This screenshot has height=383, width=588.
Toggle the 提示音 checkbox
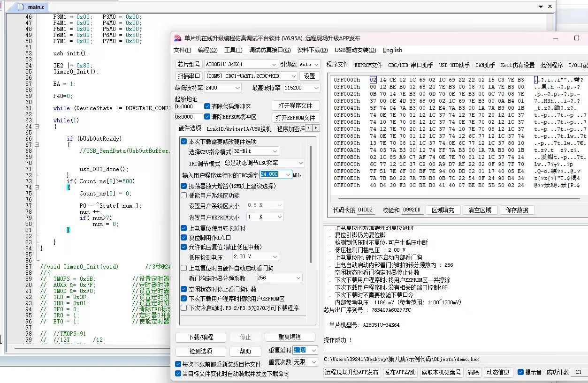point(520,372)
